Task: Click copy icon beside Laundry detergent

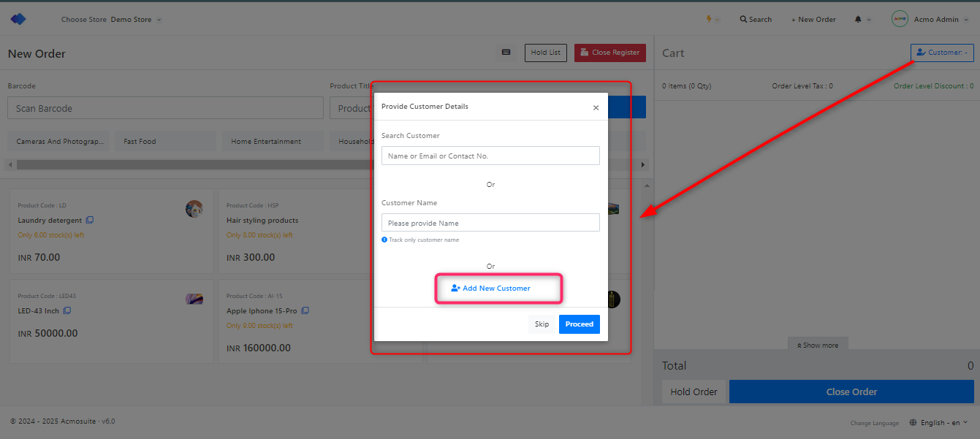Action: click(x=90, y=220)
